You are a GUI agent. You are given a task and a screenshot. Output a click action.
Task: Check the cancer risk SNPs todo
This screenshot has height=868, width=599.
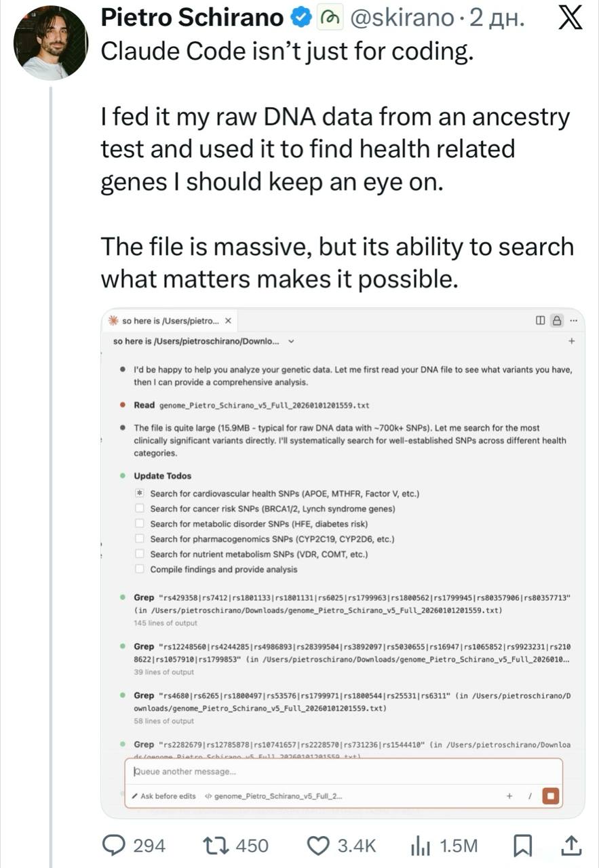[x=139, y=509]
